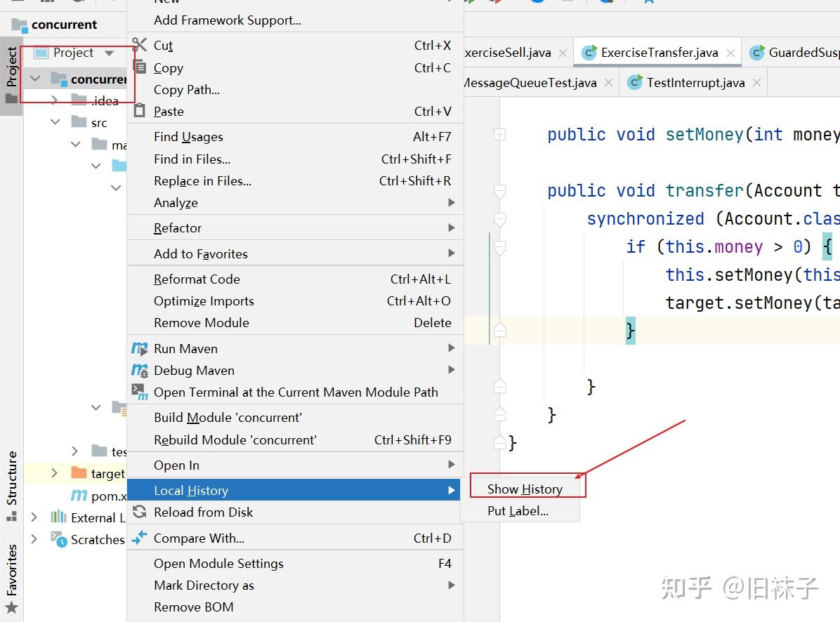The width and height of the screenshot is (840, 622).
Task: Open the Open In submenu
Action: point(295,465)
